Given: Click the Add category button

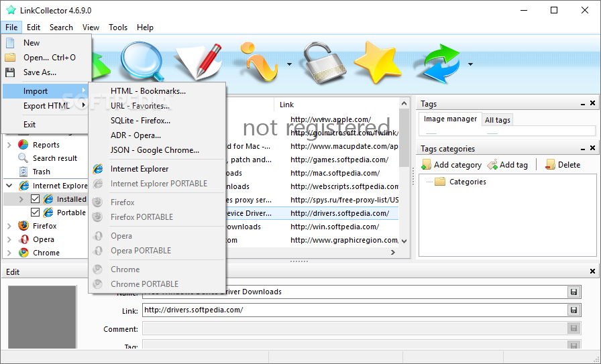Looking at the screenshot, I should point(451,165).
